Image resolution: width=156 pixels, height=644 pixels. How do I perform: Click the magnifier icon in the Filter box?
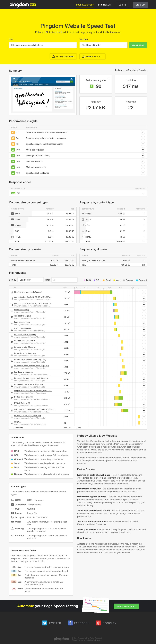[x=54, y=280]
